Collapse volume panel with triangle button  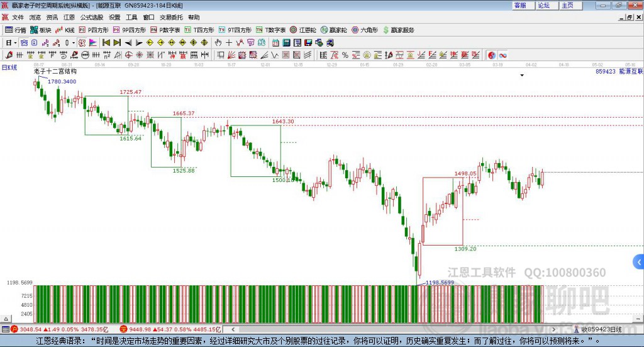(x=6, y=319)
